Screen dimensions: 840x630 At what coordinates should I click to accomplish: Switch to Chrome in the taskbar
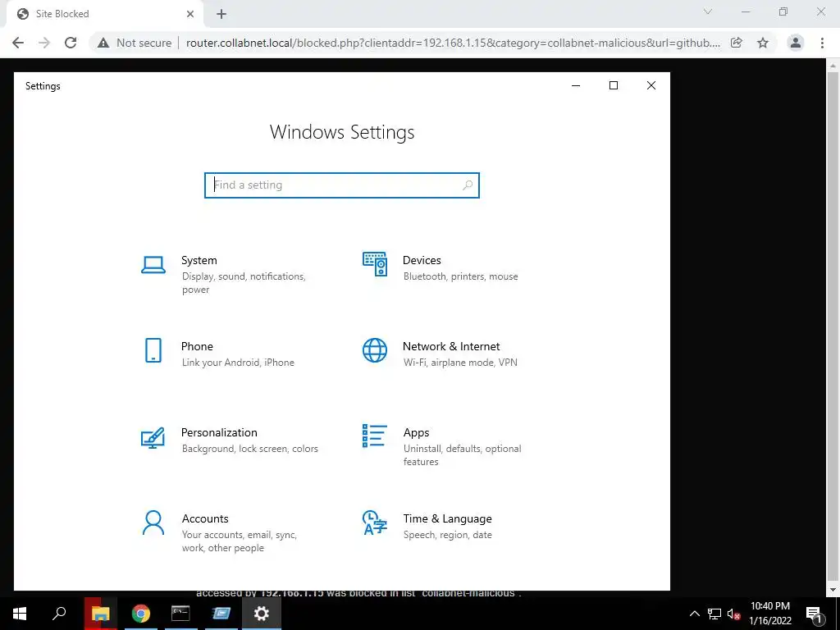click(x=141, y=614)
